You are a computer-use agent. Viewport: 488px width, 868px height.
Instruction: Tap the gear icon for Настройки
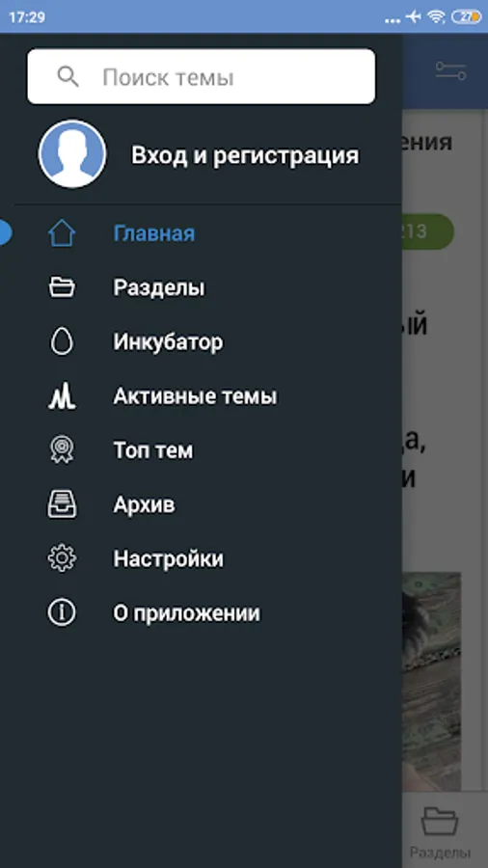(x=62, y=558)
